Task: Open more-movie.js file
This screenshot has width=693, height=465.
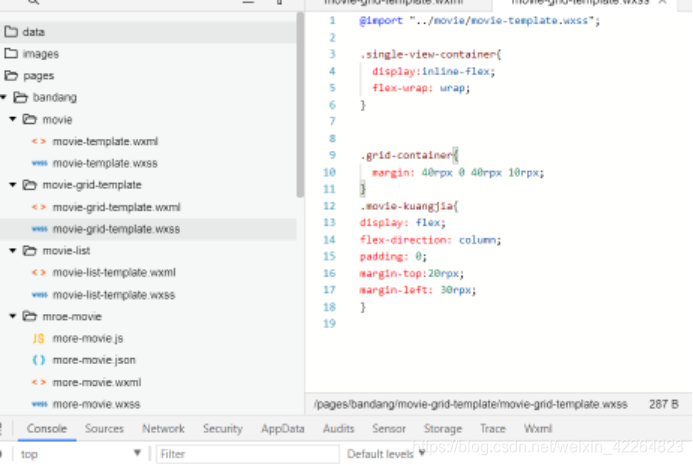Action: point(88,338)
